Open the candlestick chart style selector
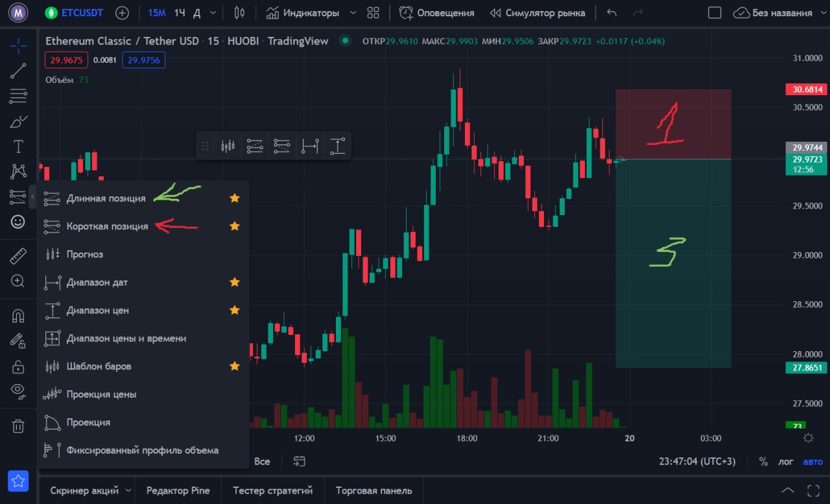The height and width of the screenshot is (504, 830). pyautogui.click(x=239, y=12)
